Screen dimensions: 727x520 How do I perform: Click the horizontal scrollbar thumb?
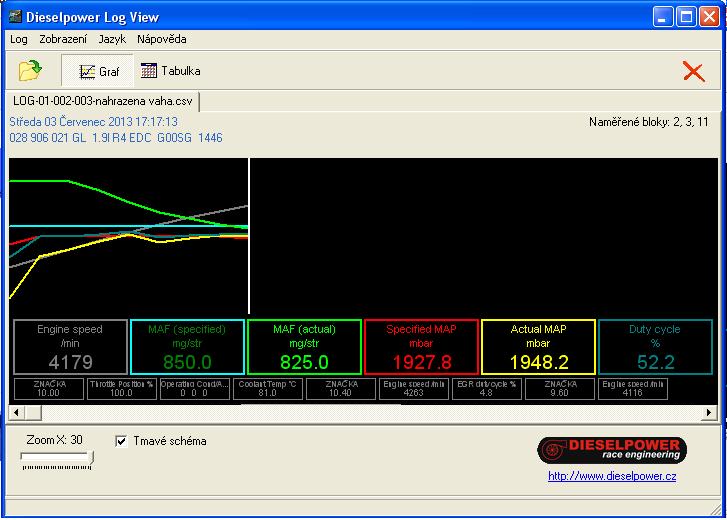[x=33, y=412]
